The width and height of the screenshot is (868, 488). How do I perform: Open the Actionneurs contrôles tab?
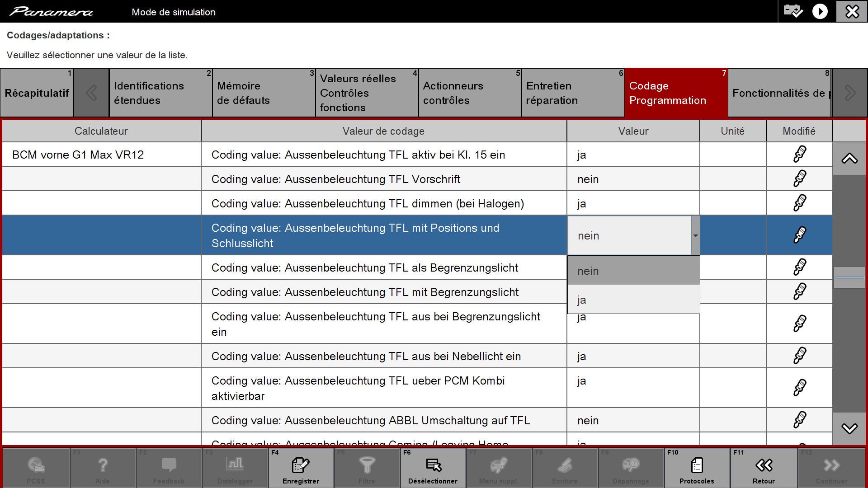coord(470,93)
